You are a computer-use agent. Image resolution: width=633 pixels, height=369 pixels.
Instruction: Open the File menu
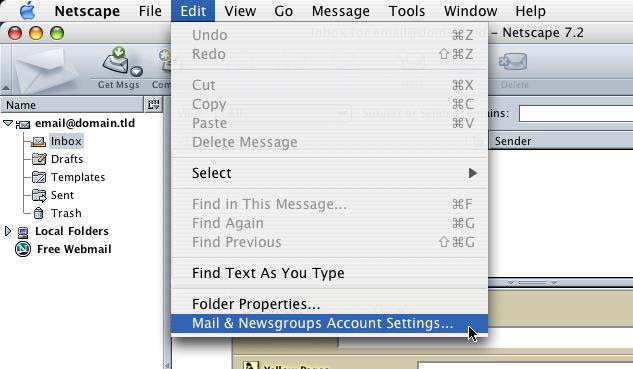coord(150,11)
